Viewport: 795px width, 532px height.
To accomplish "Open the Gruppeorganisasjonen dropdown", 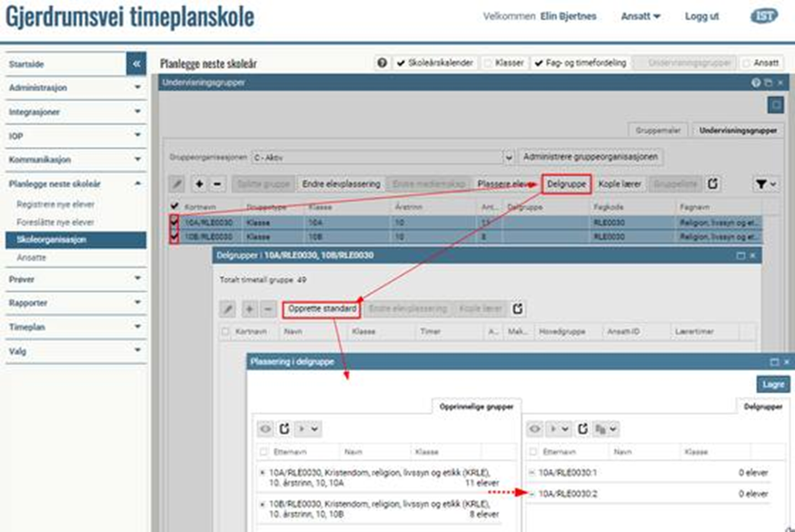I will (x=509, y=157).
